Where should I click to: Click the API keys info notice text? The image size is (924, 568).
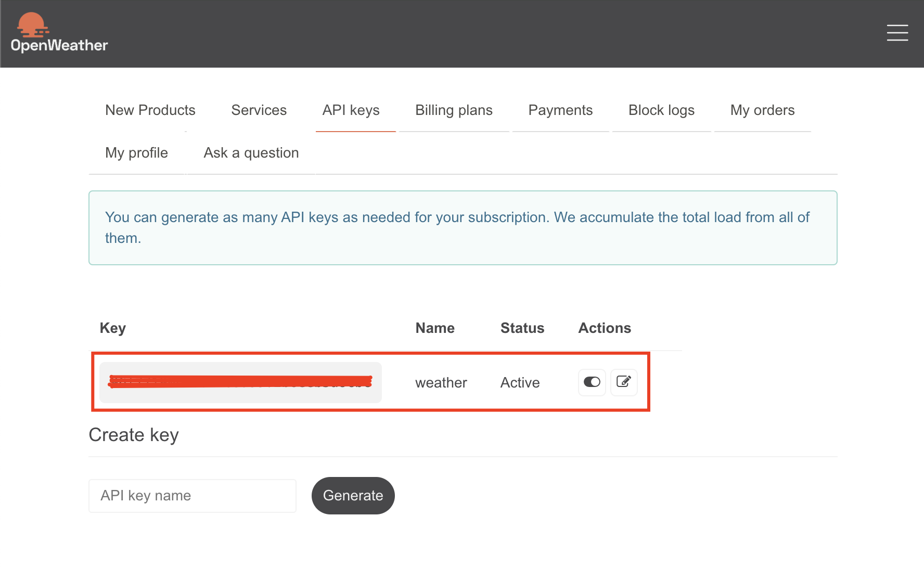tap(457, 228)
